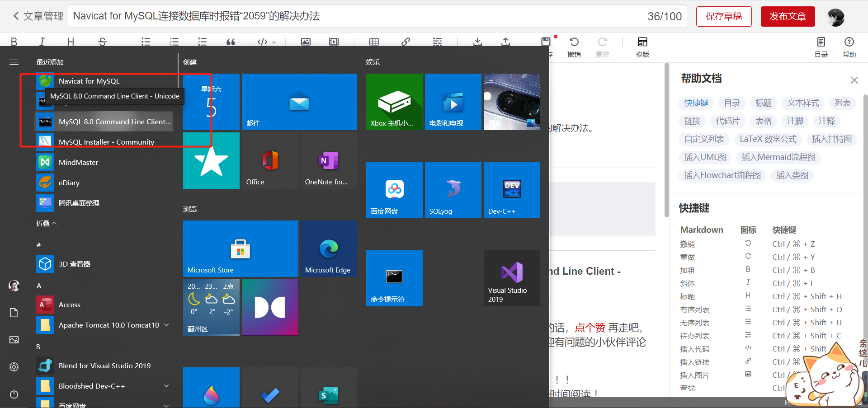
Task: Select the 文本样式 help tag
Action: pyautogui.click(x=803, y=103)
